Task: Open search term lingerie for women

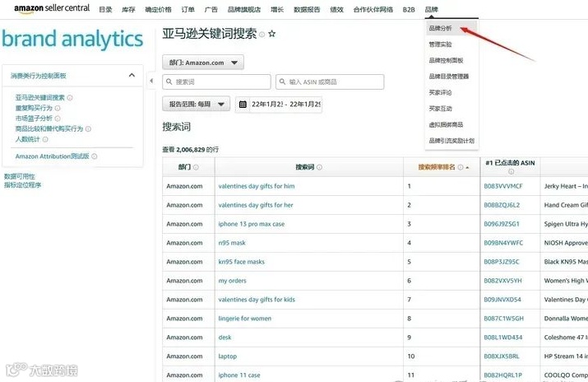Action: [245, 319]
